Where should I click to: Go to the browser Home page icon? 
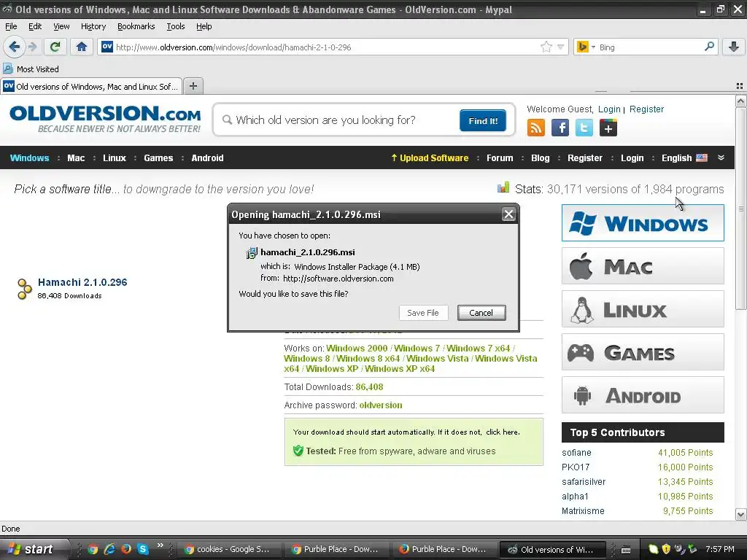[x=82, y=47]
